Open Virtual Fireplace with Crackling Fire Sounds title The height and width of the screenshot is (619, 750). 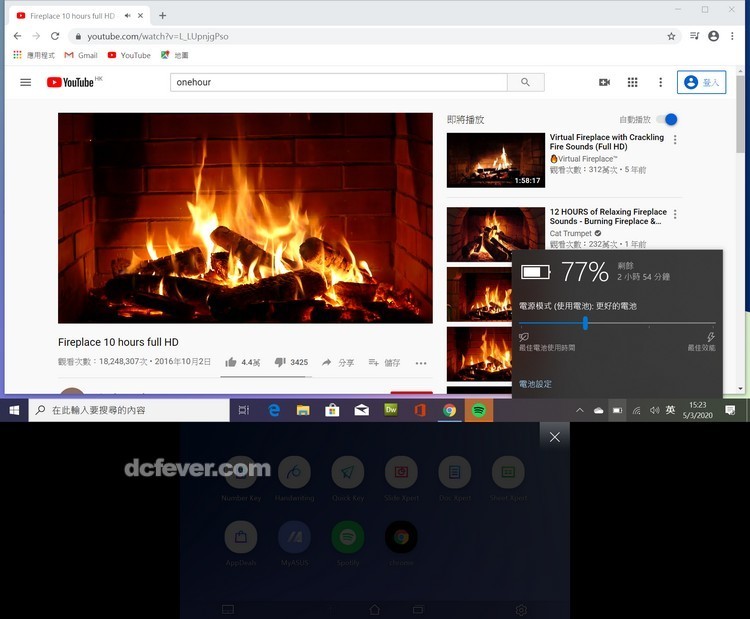click(607, 142)
